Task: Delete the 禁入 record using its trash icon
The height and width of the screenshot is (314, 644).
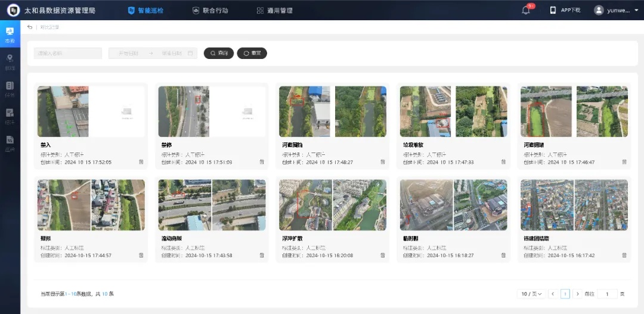Action: pos(141,162)
